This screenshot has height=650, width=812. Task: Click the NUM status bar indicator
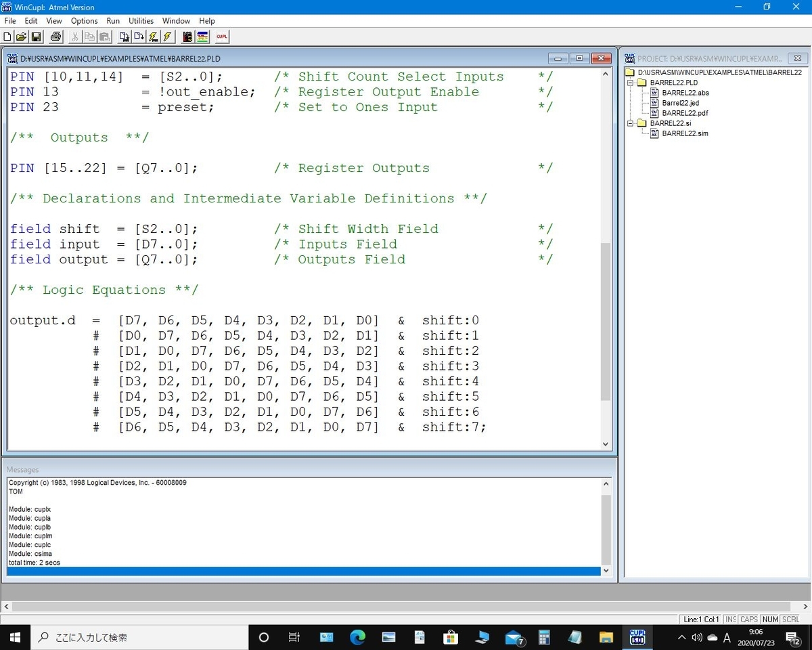click(770, 620)
